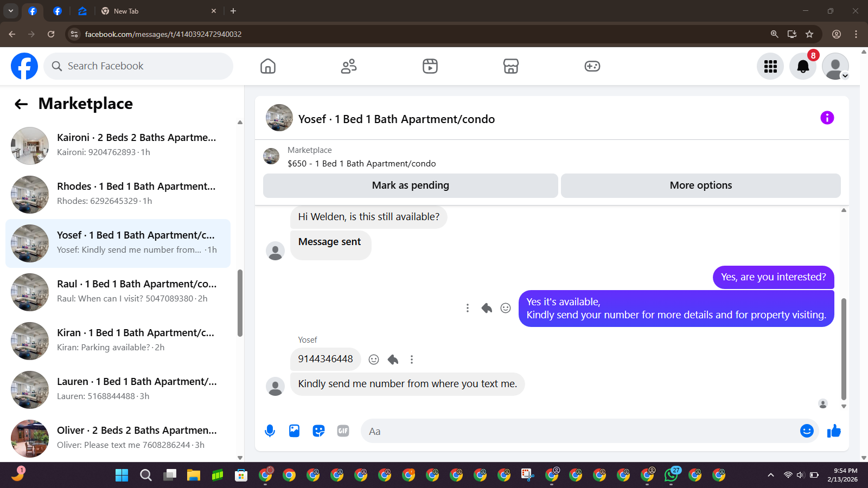Send a thumbs up like

tap(834, 431)
